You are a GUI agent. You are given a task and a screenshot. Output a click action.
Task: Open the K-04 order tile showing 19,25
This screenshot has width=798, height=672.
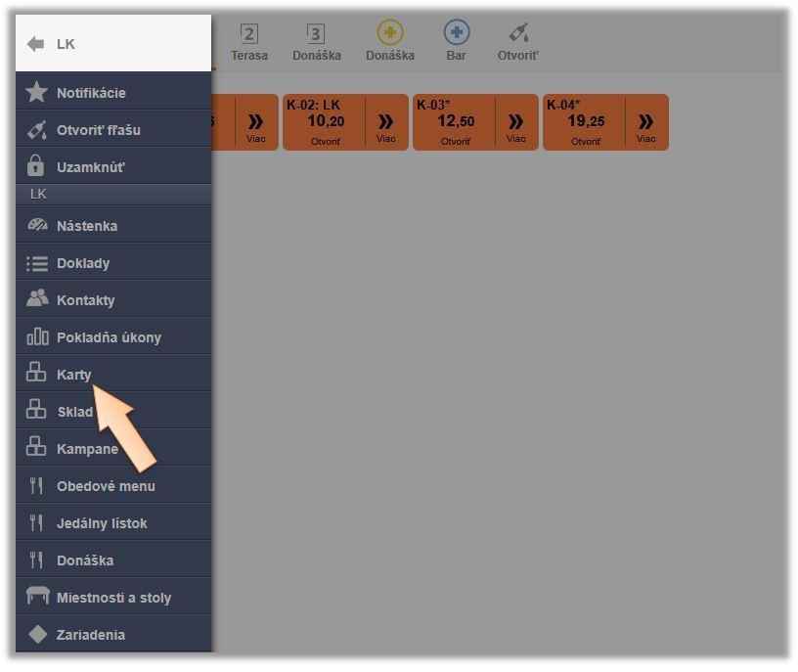(585, 122)
